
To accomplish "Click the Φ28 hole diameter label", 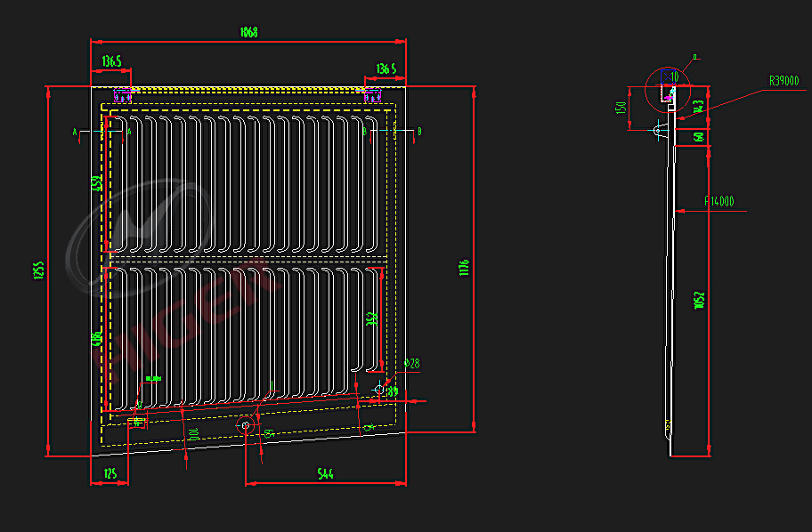I will (411, 363).
